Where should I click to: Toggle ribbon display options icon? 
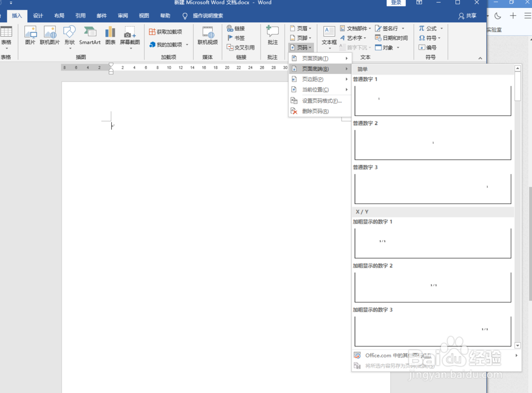419,2
